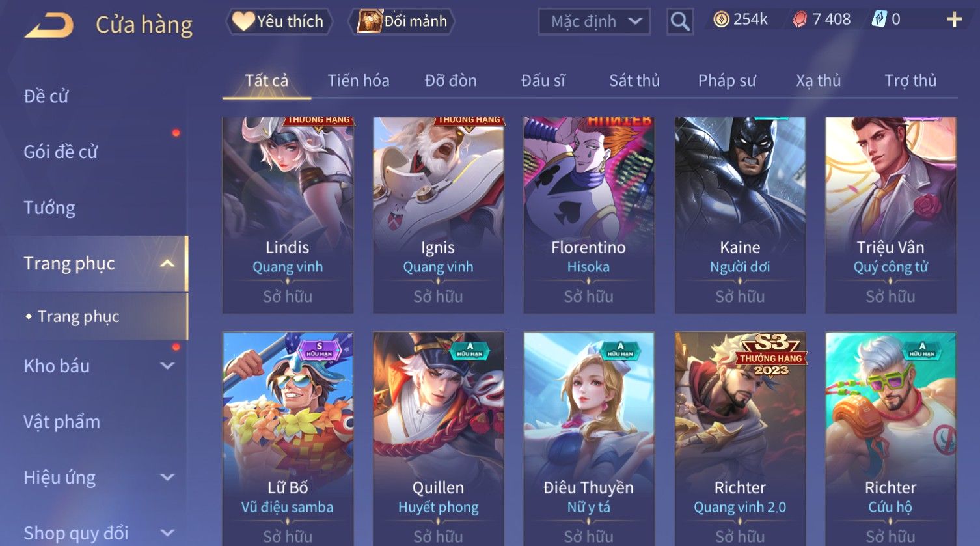Screen dimensions: 980x546
Task: Click the chest icon on Đổi mảnh
Action: pyautogui.click(x=369, y=21)
